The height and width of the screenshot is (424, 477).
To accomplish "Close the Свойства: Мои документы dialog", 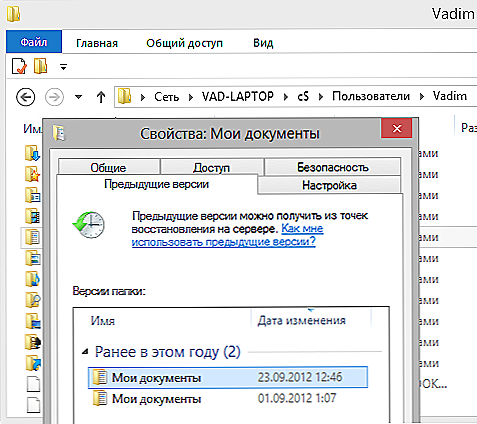I will pos(397,128).
